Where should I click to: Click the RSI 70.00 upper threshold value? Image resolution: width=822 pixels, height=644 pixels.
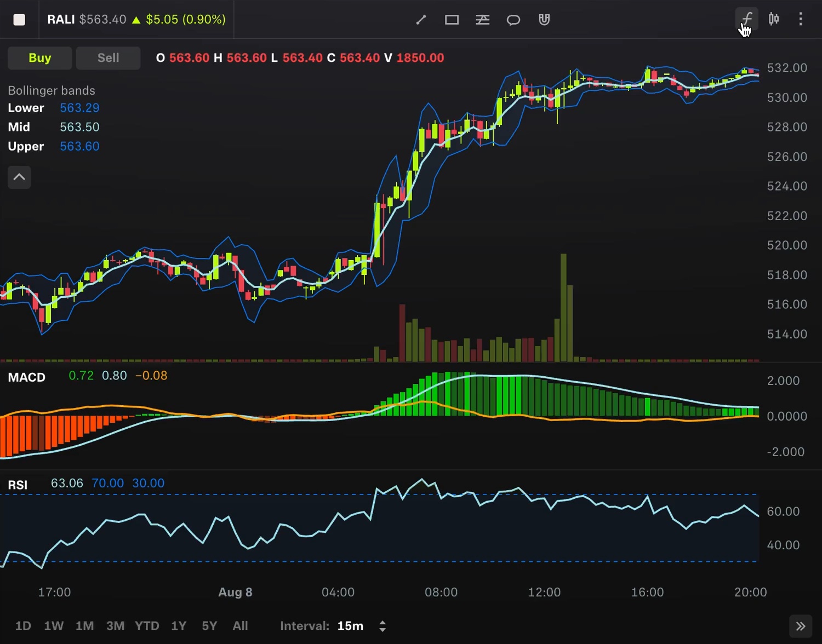tap(107, 483)
